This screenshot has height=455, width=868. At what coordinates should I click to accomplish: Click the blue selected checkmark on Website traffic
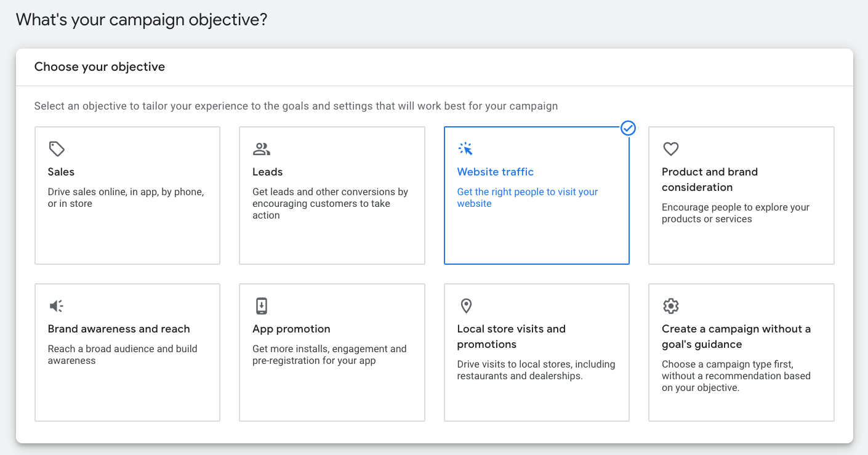[628, 128]
